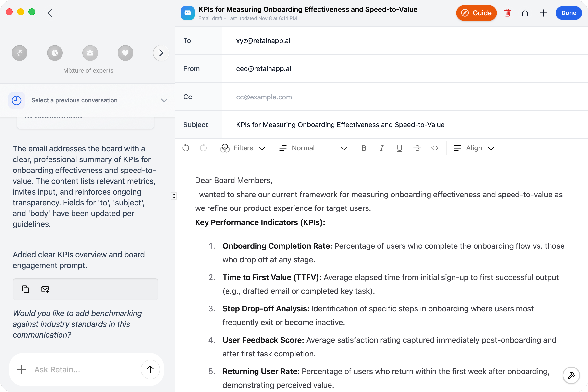
Task: Click the blue Done button
Action: (x=568, y=13)
